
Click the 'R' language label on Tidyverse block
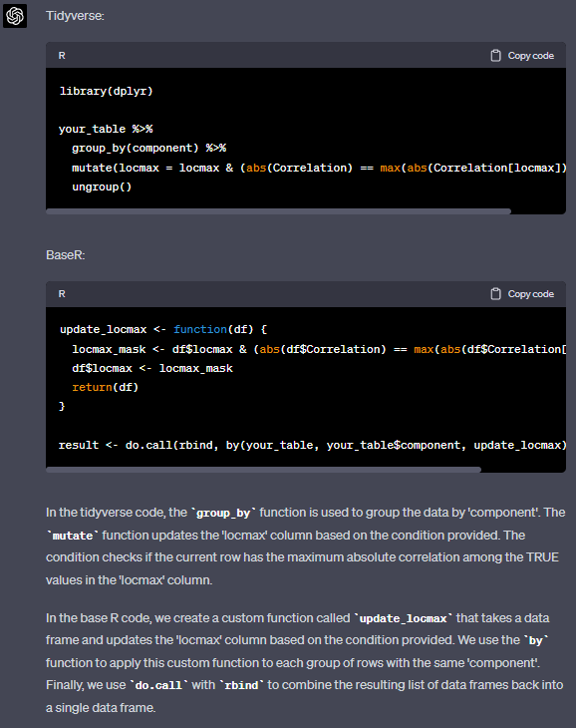(62, 56)
